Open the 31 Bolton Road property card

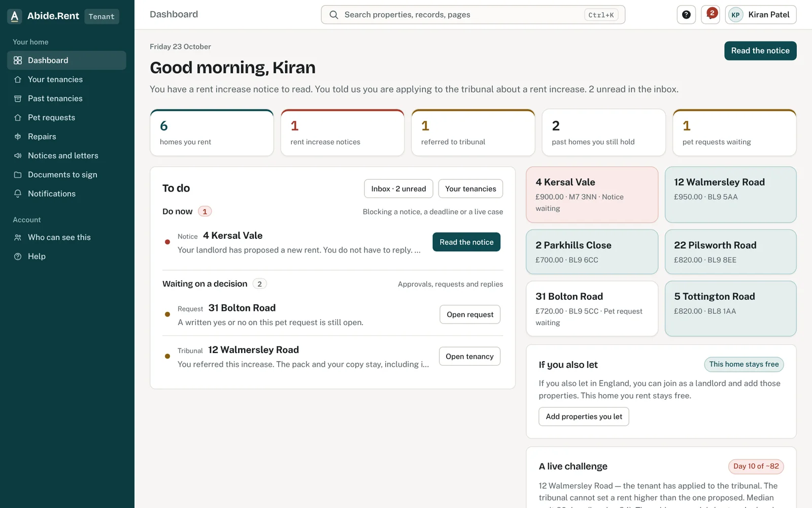tap(592, 309)
